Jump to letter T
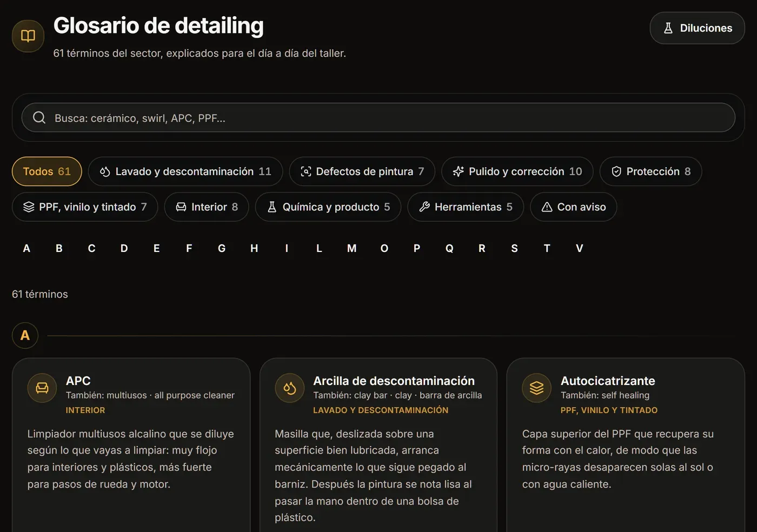The image size is (757, 532). 547,248
